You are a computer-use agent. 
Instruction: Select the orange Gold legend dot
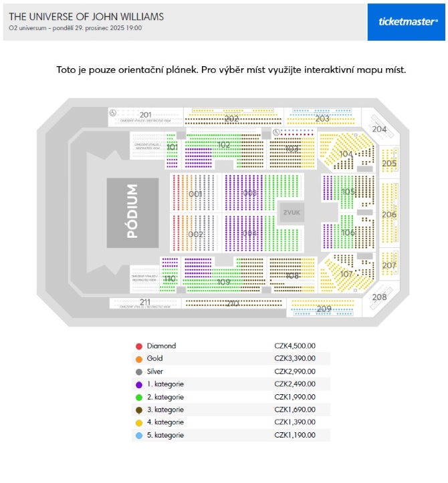[x=139, y=359]
